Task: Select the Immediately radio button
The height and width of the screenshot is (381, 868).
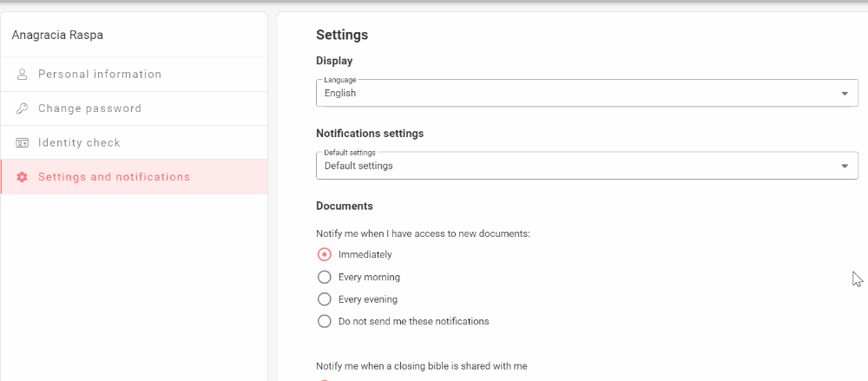Action: point(325,254)
